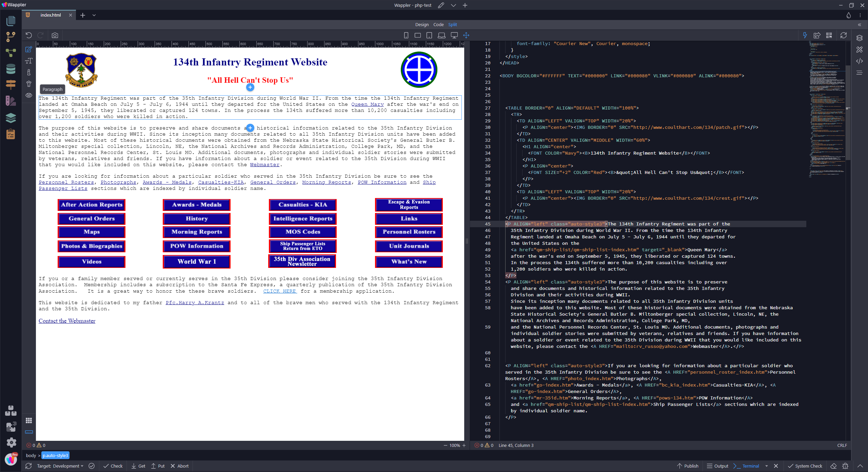Screen dimensions: 868x472
Task: Open the Workflows connections icon in sidebar
Action: pos(11,52)
